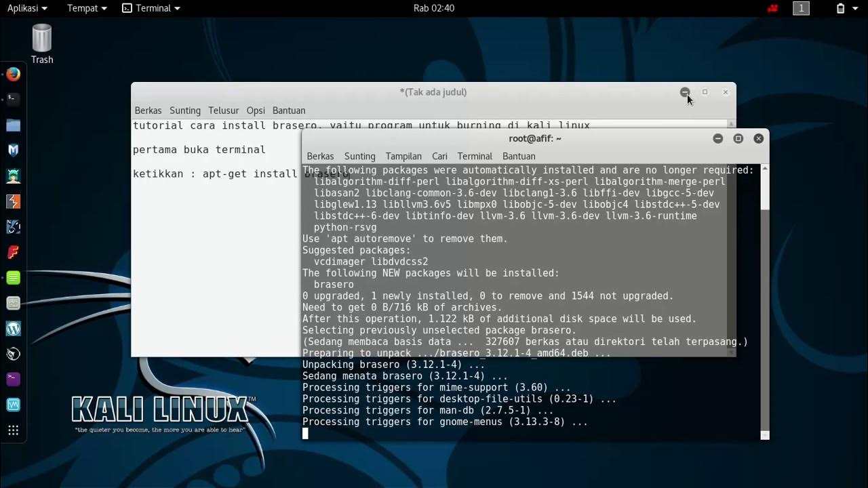Open the gray tweak tool dock icon

[x=14, y=303]
